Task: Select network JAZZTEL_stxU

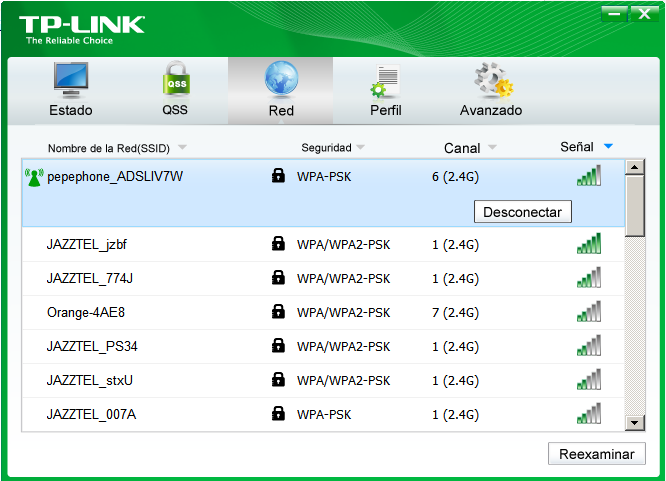Action: pos(323,380)
